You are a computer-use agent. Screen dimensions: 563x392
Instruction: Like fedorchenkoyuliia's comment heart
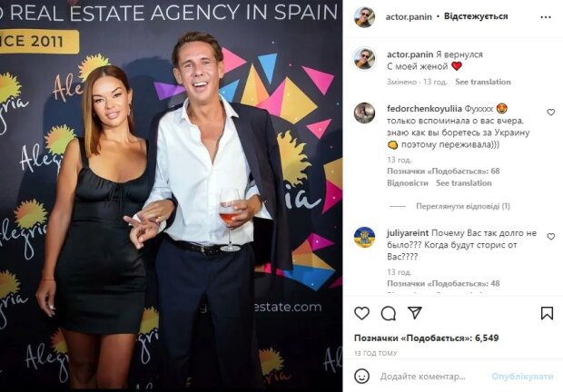point(550,113)
